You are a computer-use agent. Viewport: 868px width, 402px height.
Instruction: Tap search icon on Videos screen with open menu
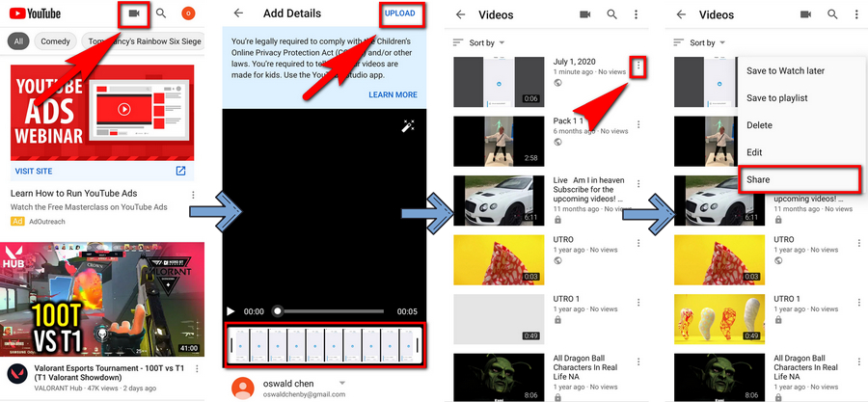[832, 14]
